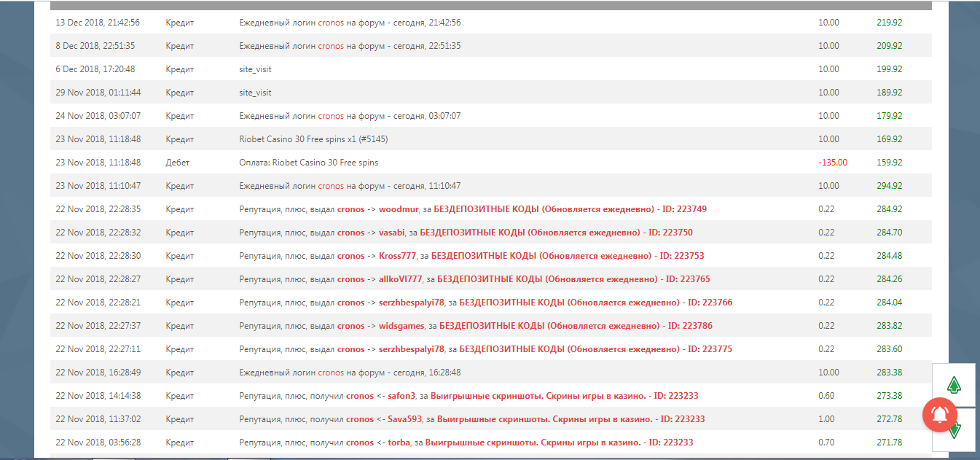Click the allkoVI777 username link
Image resolution: width=980 pixels, height=460 pixels.
(400, 279)
